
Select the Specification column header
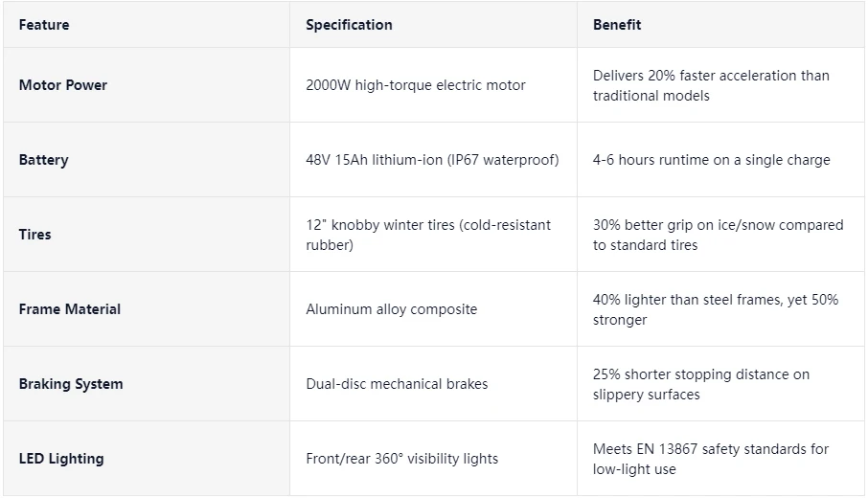tap(349, 25)
